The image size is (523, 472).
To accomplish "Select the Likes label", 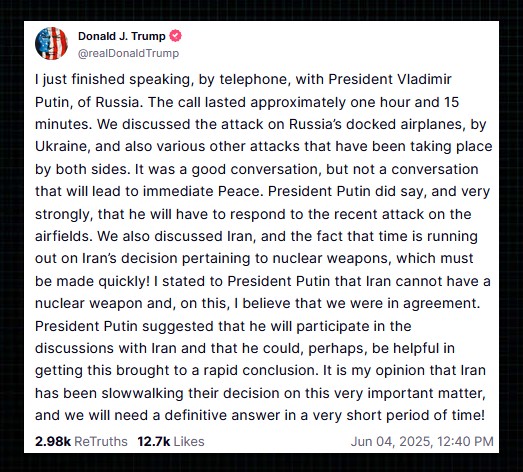I will pos(189,441).
